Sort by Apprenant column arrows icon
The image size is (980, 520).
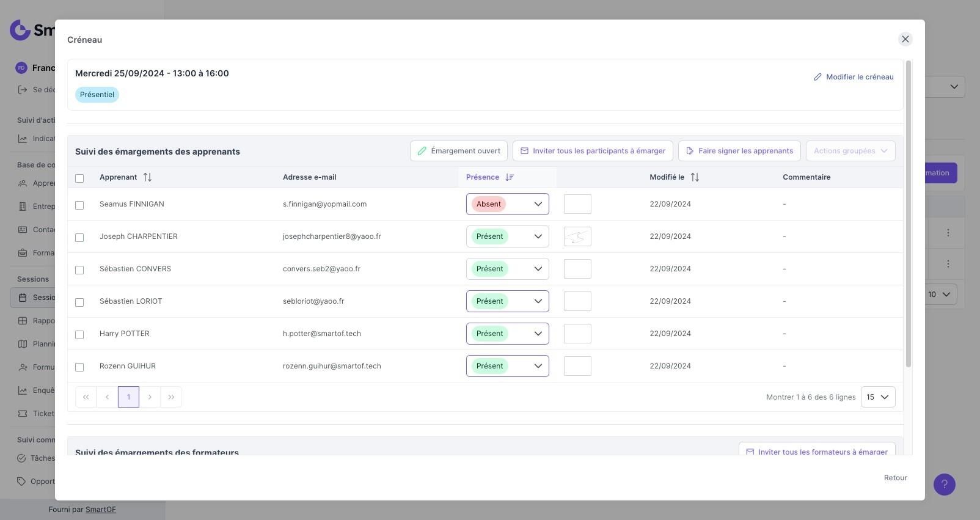pyautogui.click(x=147, y=177)
